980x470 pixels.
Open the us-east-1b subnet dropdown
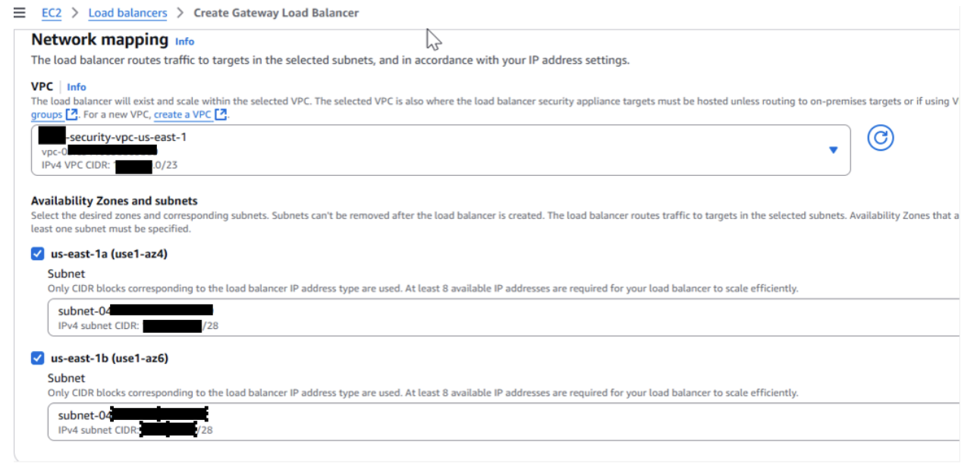pyautogui.click(x=501, y=421)
